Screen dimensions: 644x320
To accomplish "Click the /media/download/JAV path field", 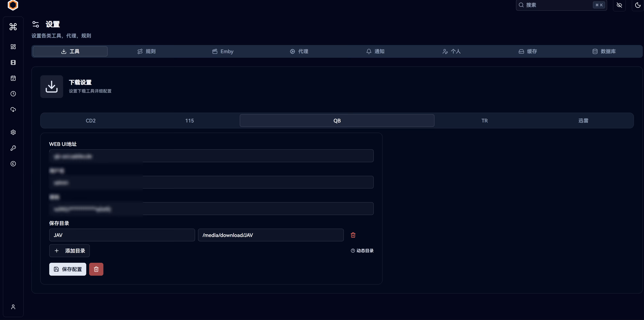I will [270, 235].
